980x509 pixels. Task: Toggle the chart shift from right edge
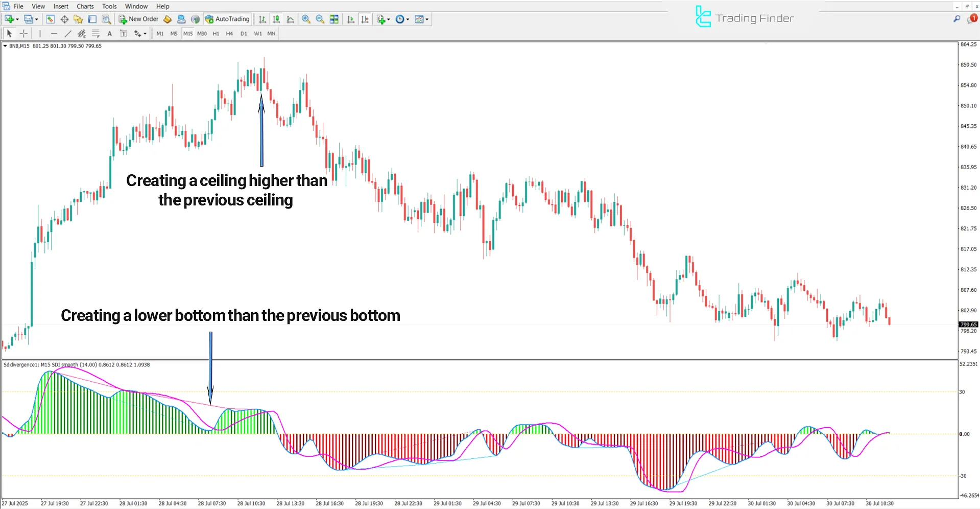point(365,19)
